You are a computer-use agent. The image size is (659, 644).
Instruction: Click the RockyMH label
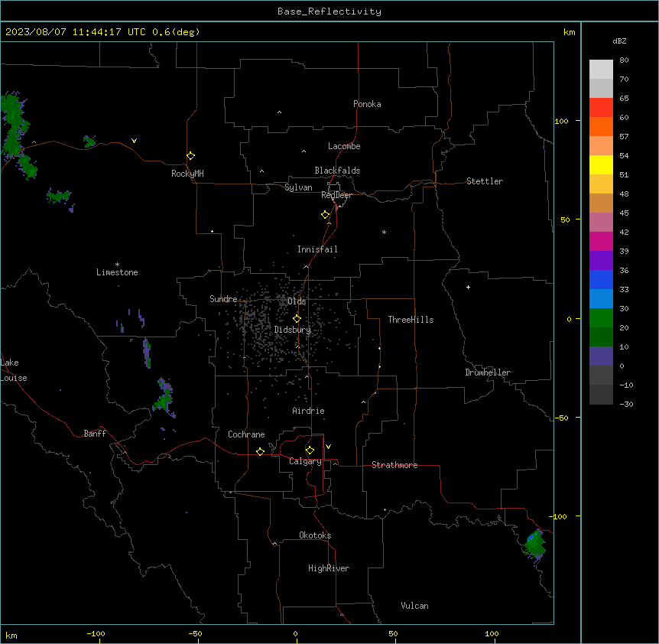pos(187,174)
